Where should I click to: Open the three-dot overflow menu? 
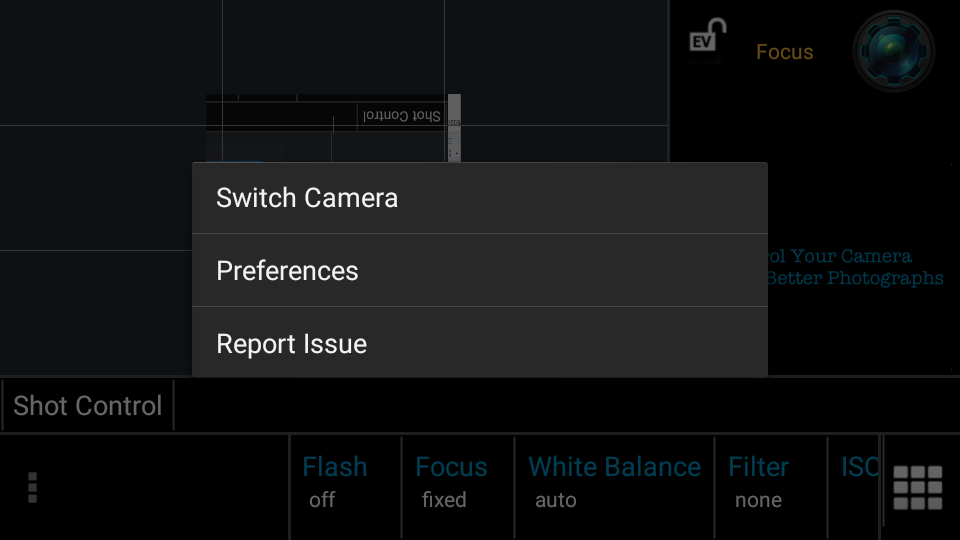point(32,487)
